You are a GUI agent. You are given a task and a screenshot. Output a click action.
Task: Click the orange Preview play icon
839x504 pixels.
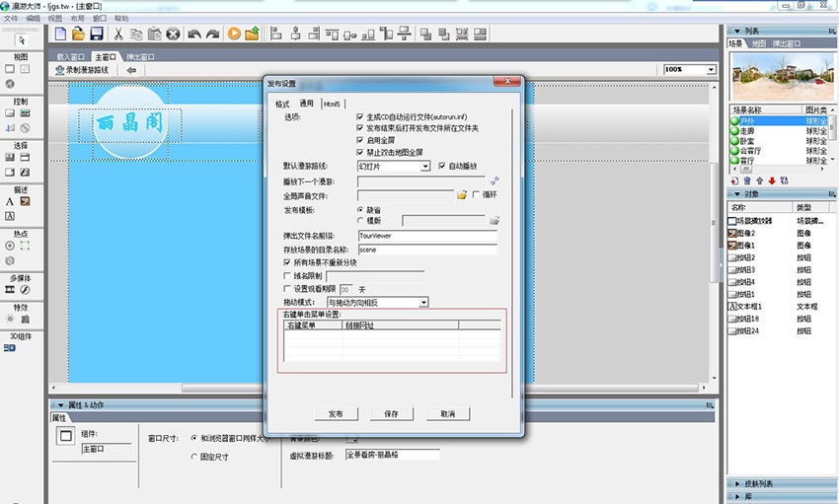pos(234,34)
